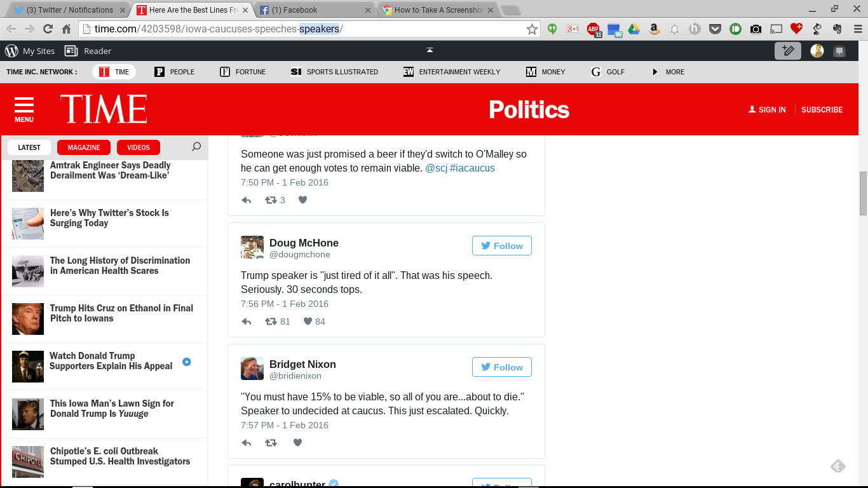Select the LATEST sidebar tab
The width and height of the screenshot is (868, 488).
(29, 147)
